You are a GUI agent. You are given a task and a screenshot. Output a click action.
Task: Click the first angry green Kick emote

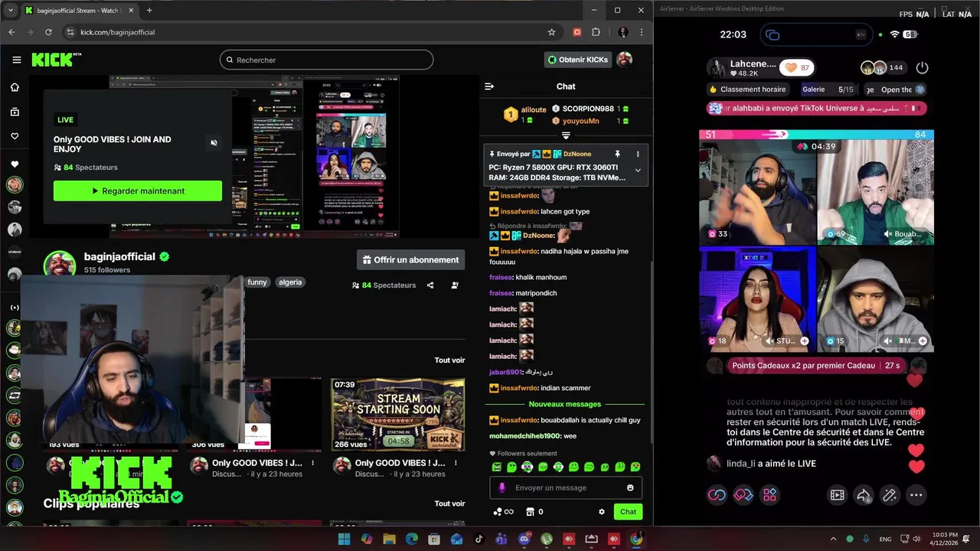coord(496,467)
